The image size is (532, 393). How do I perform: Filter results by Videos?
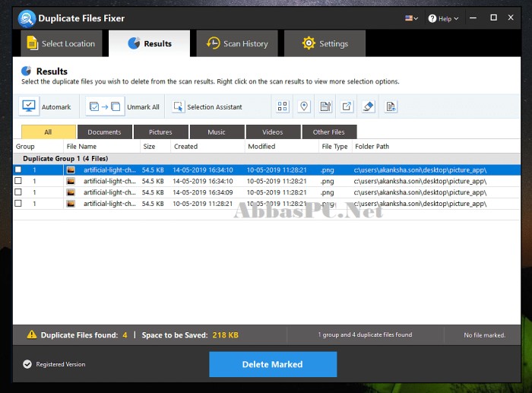tap(273, 132)
